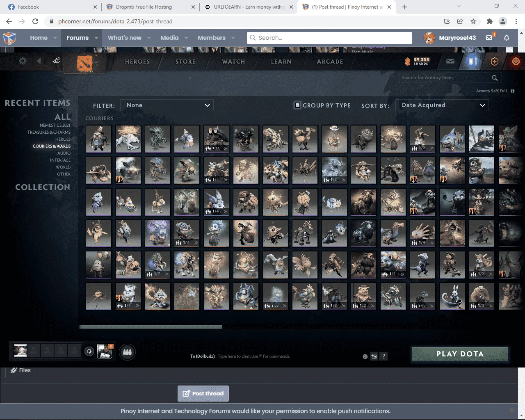Click the Files attachment button
Image resolution: width=525 pixels, height=420 pixels.
click(21, 370)
